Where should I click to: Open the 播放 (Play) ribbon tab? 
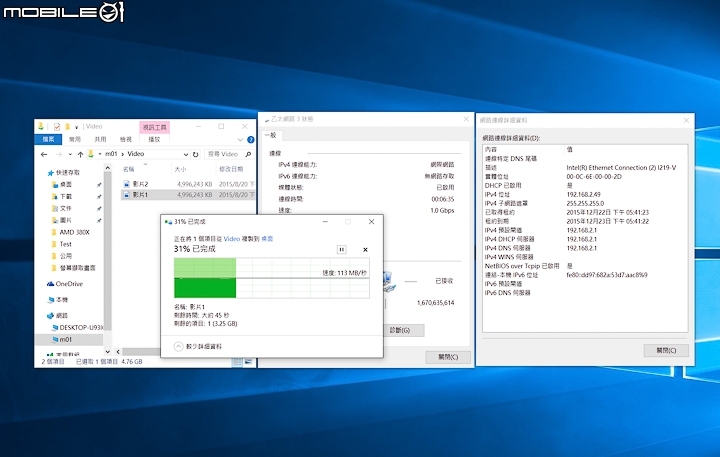[x=154, y=139]
